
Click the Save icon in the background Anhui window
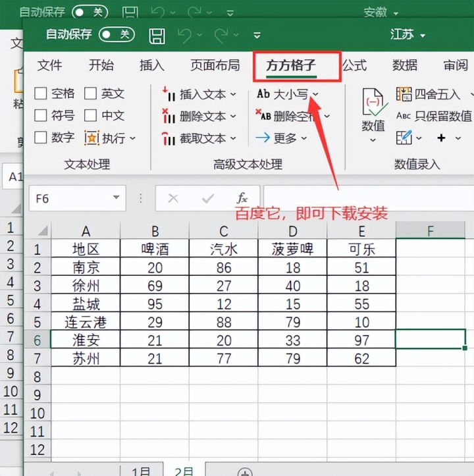(x=130, y=13)
